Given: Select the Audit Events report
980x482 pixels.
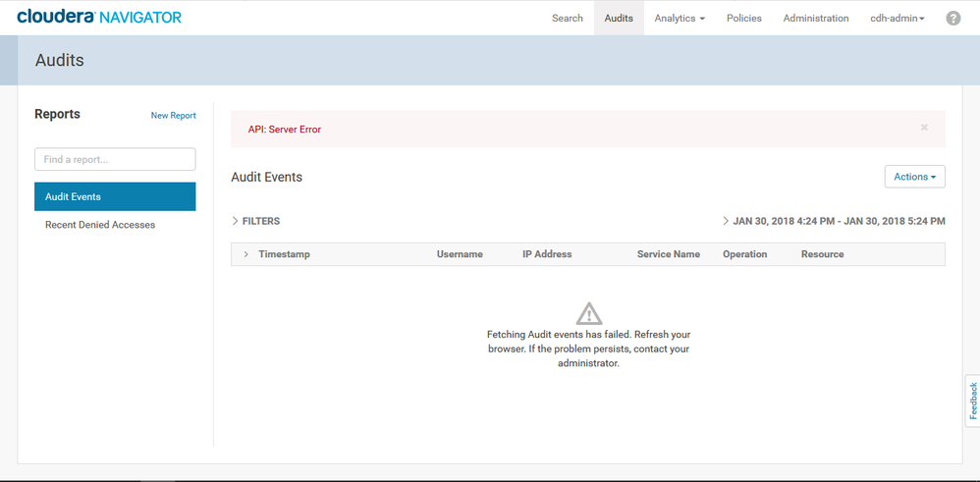Looking at the screenshot, I should coord(115,196).
